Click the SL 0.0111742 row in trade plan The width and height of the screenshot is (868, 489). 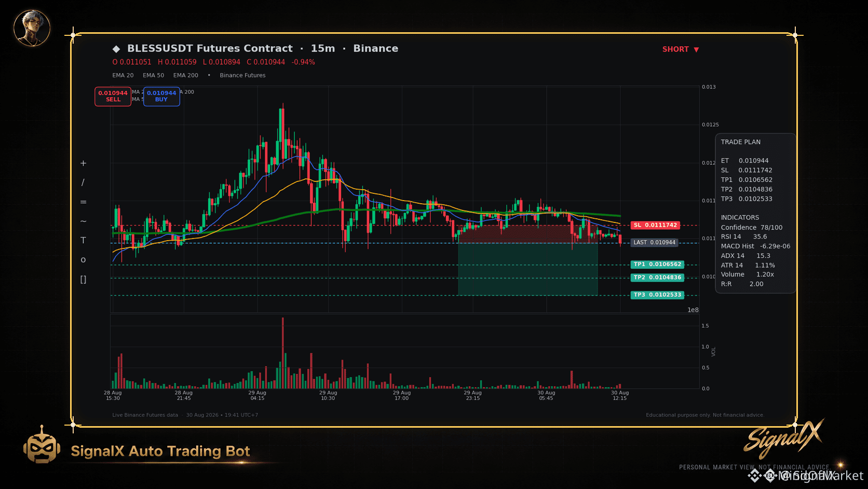coord(747,170)
